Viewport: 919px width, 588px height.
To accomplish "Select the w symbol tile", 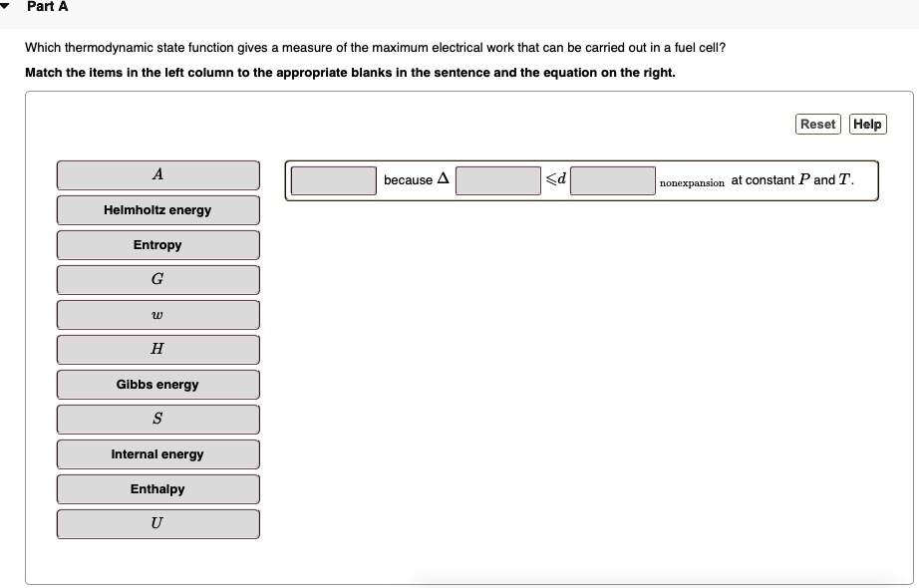I will pos(157,314).
